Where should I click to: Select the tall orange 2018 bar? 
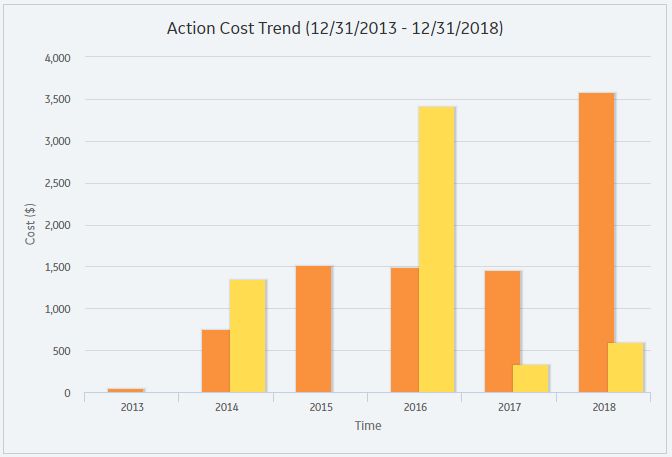(x=597, y=243)
